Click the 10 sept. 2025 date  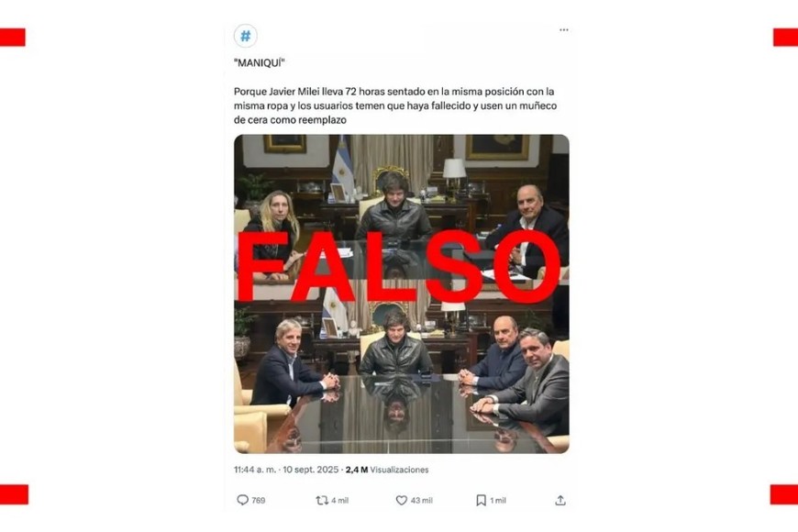(310, 470)
